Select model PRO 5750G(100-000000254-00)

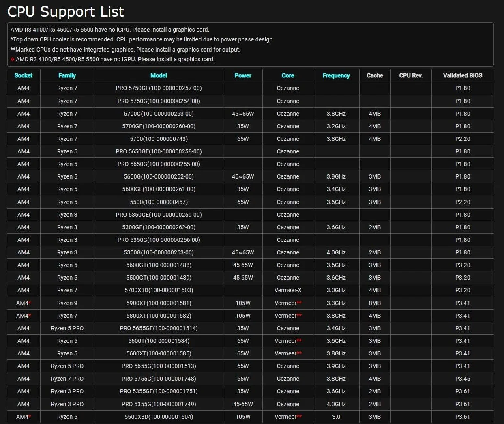pyautogui.click(x=159, y=101)
